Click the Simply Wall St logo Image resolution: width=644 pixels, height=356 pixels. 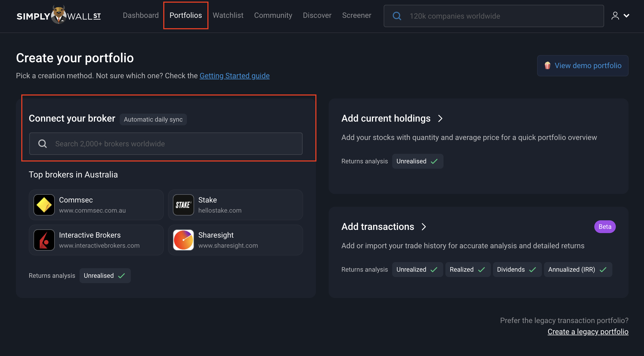[x=59, y=15]
